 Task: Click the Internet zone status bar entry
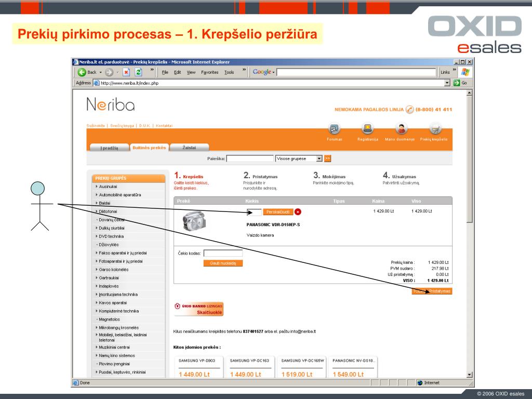pyautogui.click(x=428, y=383)
